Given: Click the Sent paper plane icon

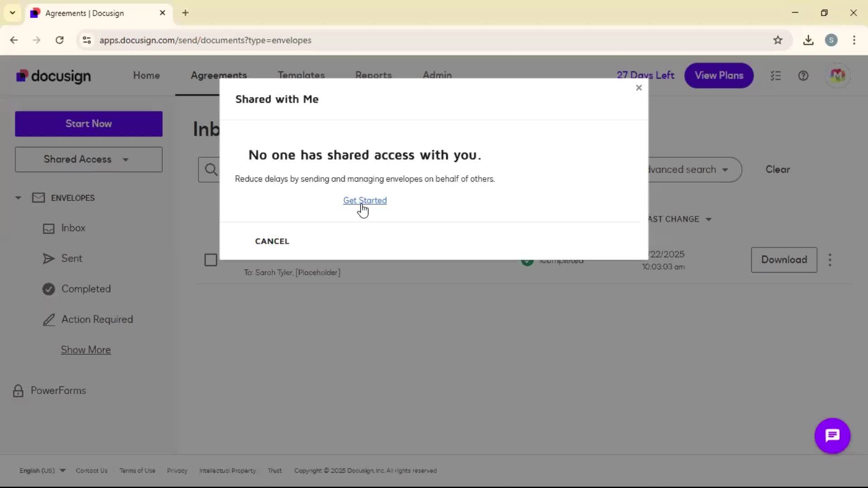Looking at the screenshot, I should click(x=49, y=258).
